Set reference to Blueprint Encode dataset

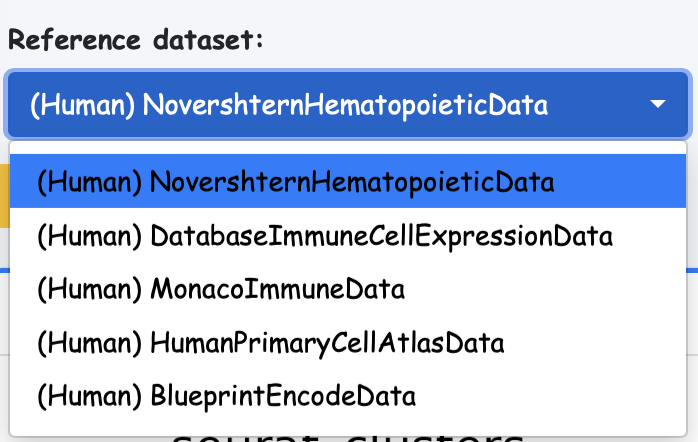coord(226,396)
